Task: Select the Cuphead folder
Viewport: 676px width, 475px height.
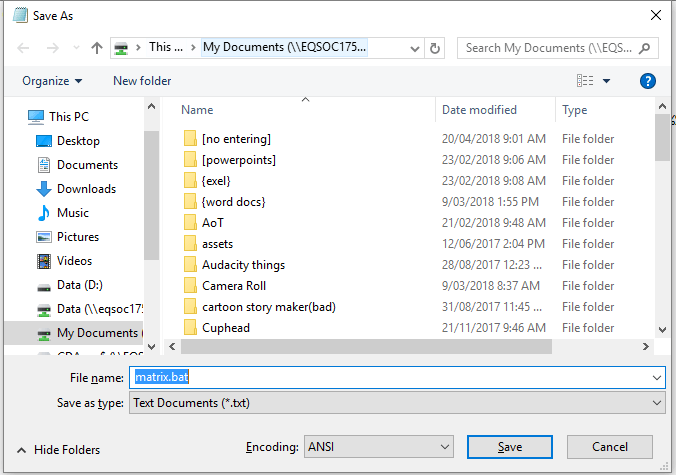Action: point(225,328)
